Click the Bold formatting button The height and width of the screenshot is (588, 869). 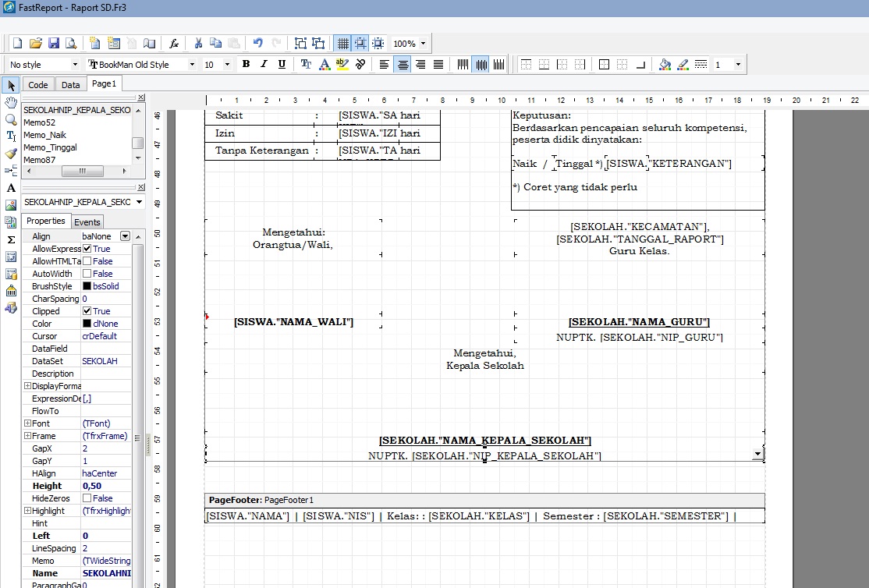[x=246, y=65]
